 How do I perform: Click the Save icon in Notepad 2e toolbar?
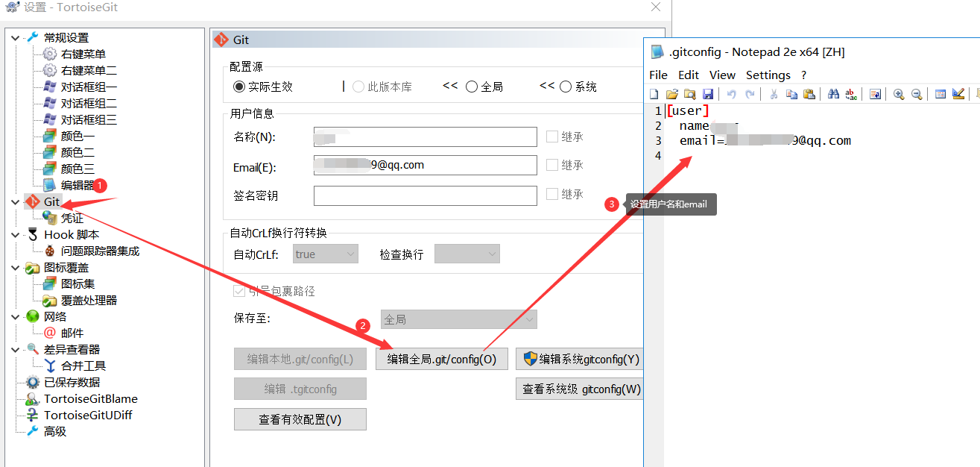coord(707,93)
